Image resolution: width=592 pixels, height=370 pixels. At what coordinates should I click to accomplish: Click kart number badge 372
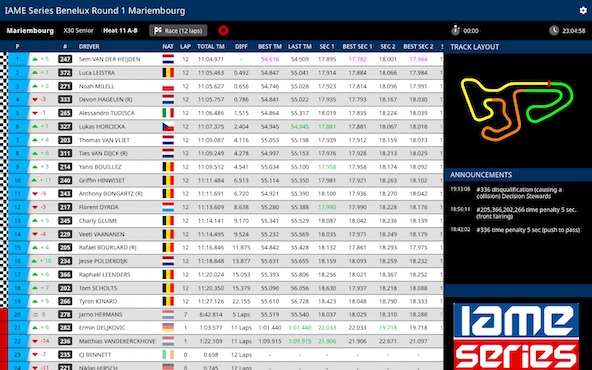click(x=65, y=72)
